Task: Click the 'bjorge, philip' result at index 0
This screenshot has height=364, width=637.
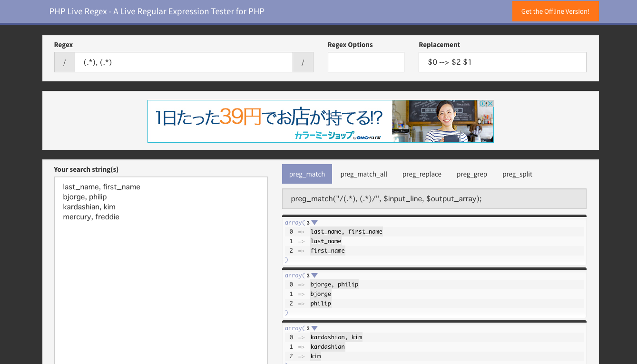Action: [334, 285]
